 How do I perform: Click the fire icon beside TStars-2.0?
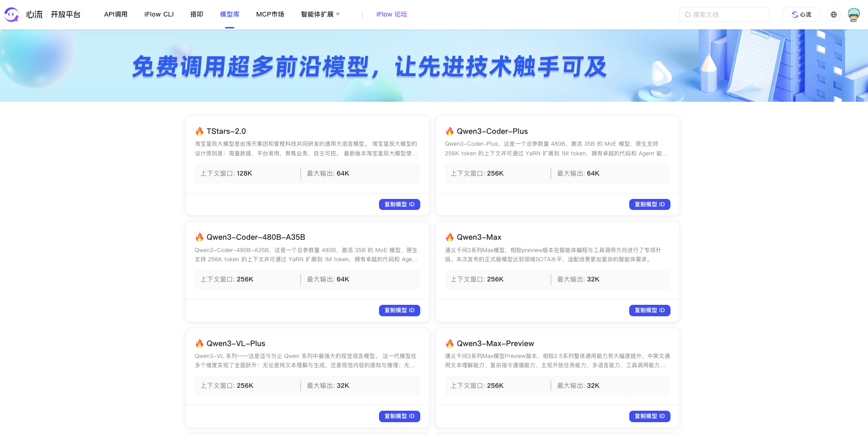coord(199,131)
